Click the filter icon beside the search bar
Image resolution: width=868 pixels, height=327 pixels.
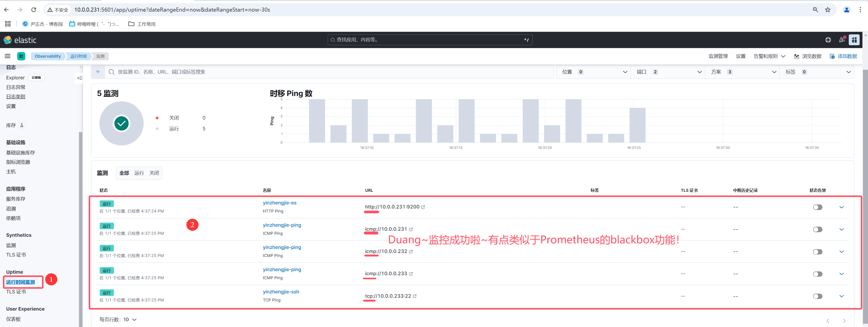click(98, 72)
